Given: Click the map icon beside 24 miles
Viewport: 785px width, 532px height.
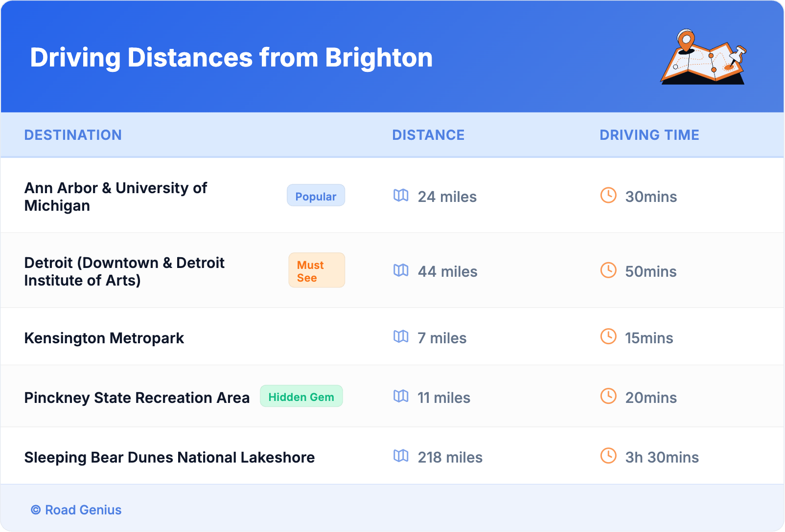Looking at the screenshot, I should pos(401,196).
